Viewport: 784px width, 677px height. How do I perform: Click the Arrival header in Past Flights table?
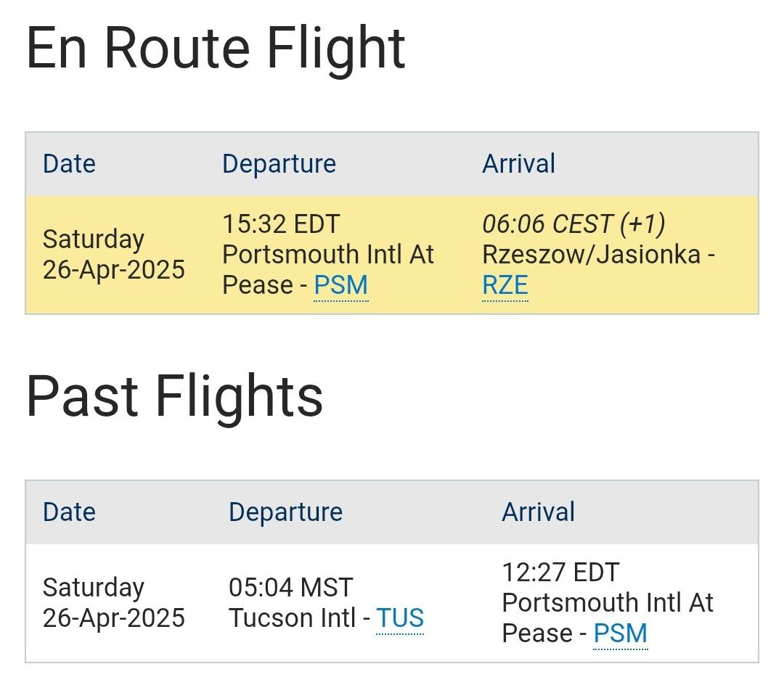[538, 512]
